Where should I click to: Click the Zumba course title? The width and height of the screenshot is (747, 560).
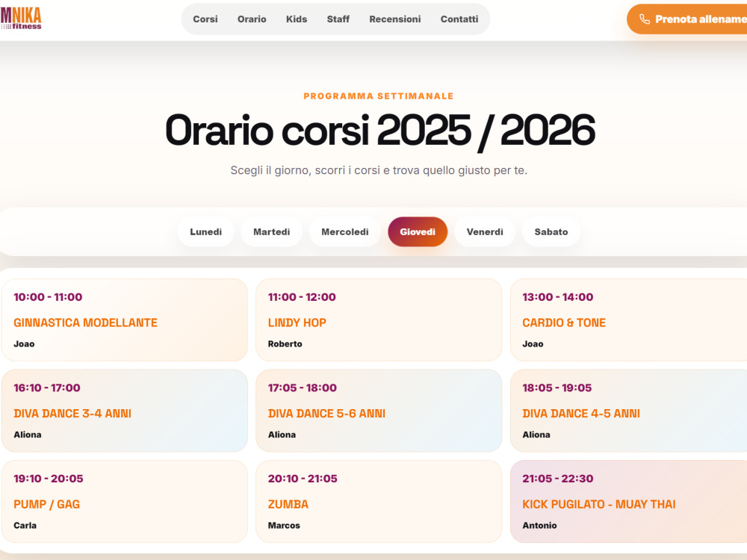click(288, 504)
